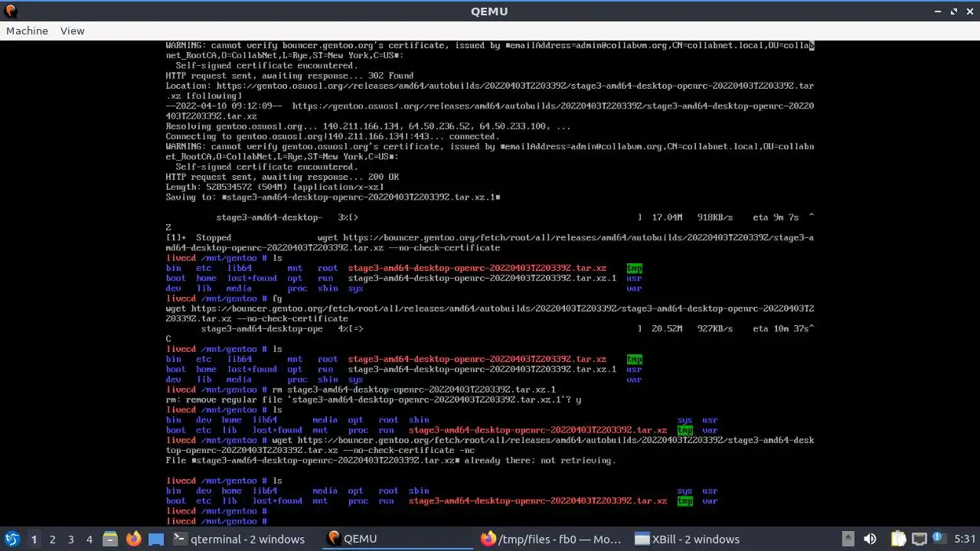Minimize the QEMU window

(x=938, y=11)
